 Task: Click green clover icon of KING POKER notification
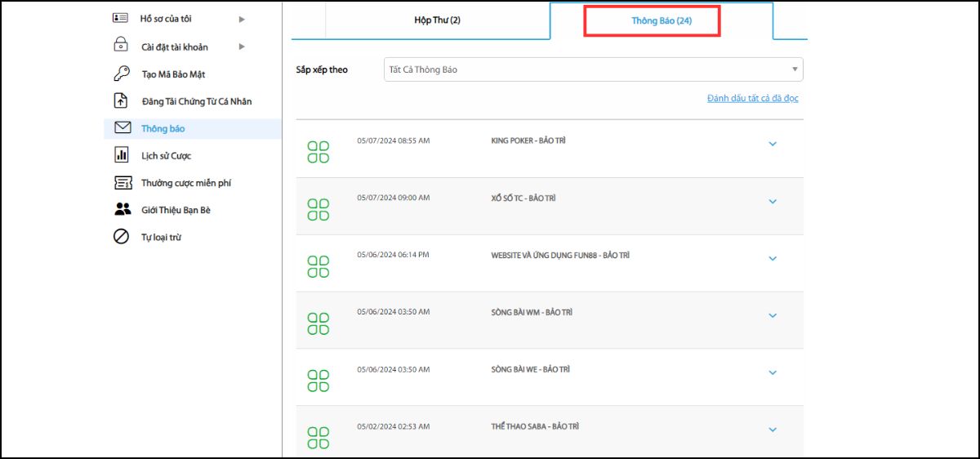(x=318, y=152)
